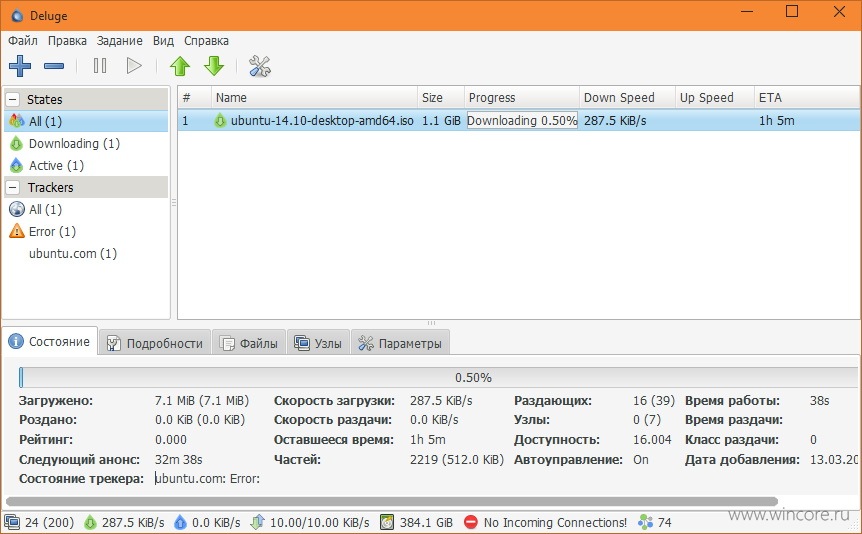Click connections count 24 (200) in status bar
862x534 pixels.
(40, 522)
